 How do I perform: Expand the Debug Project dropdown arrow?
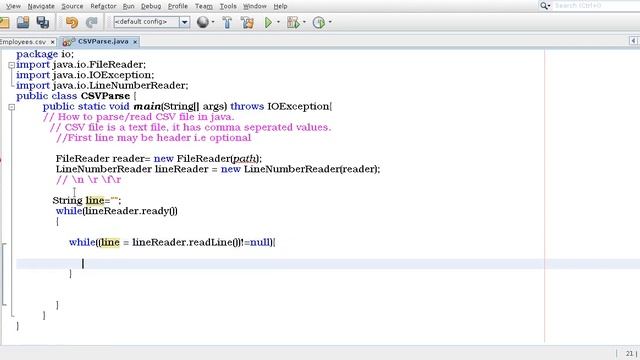[304, 22]
